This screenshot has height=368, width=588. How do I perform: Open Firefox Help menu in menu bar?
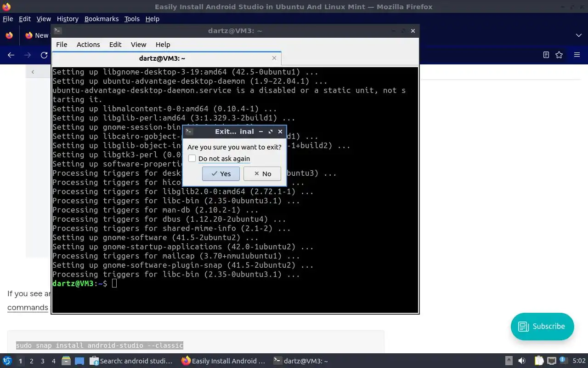tap(152, 19)
